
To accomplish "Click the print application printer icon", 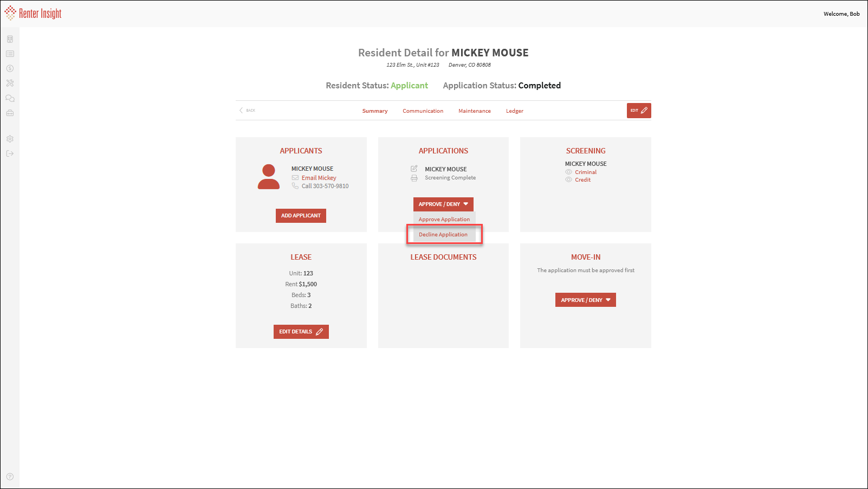I will point(414,178).
